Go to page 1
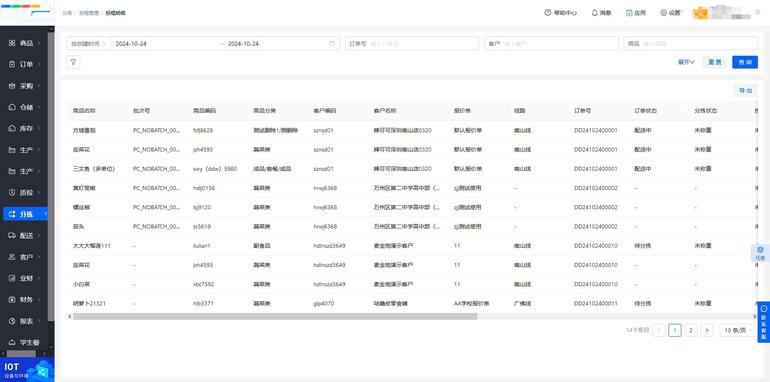The image size is (770, 382). point(675,330)
